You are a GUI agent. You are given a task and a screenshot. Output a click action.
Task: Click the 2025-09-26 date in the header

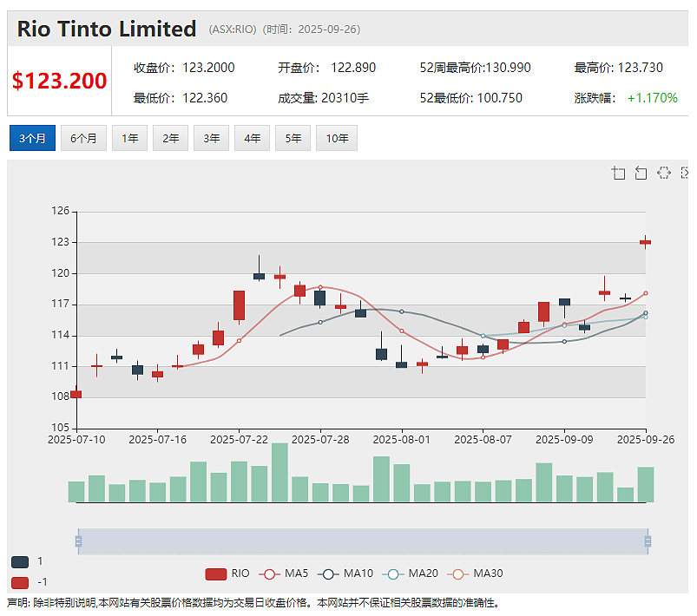pyautogui.click(x=327, y=29)
